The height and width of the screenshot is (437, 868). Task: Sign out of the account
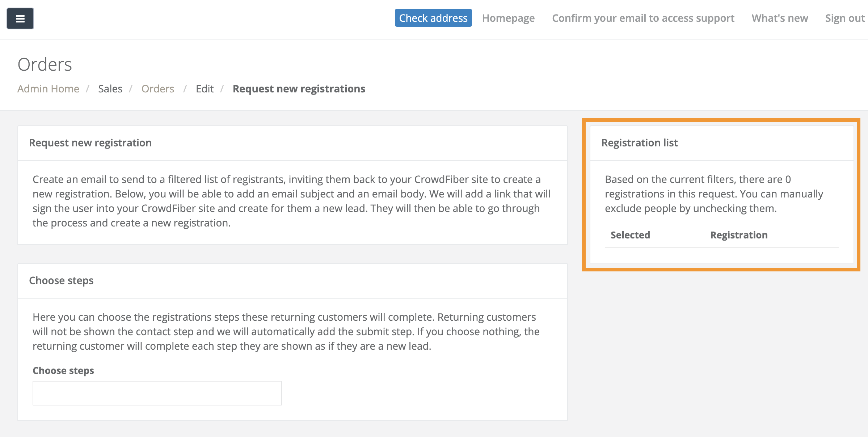[845, 18]
